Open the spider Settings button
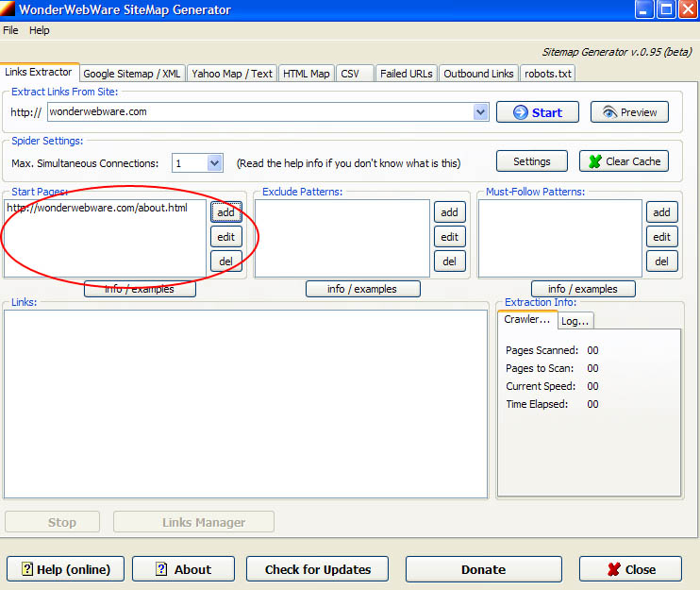The width and height of the screenshot is (700, 590). click(532, 161)
